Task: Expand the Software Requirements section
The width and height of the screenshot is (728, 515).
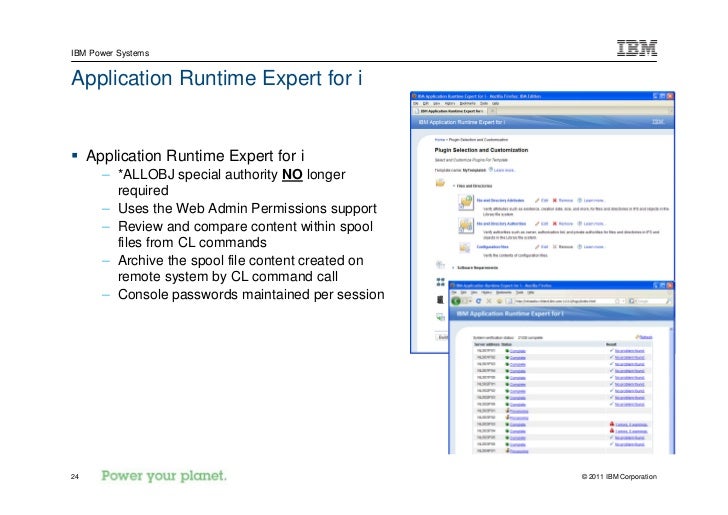Action: [x=454, y=267]
